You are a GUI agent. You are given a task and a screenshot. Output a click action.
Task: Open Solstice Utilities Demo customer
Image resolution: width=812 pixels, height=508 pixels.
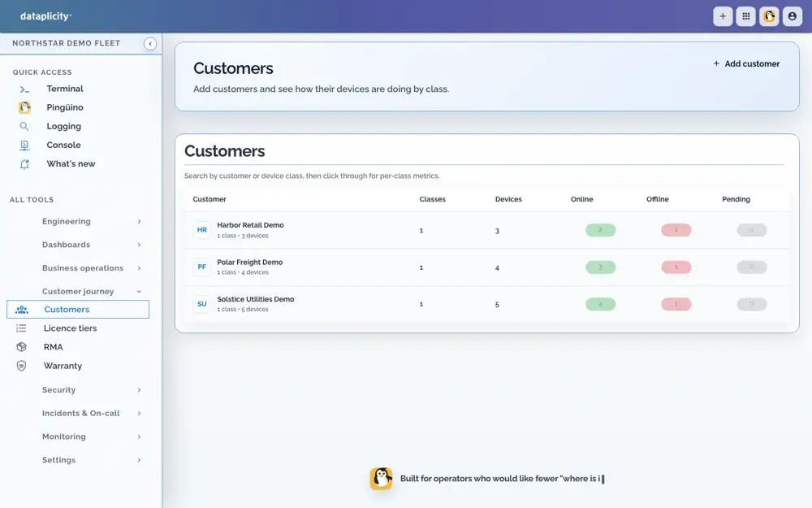click(x=255, y=299)
